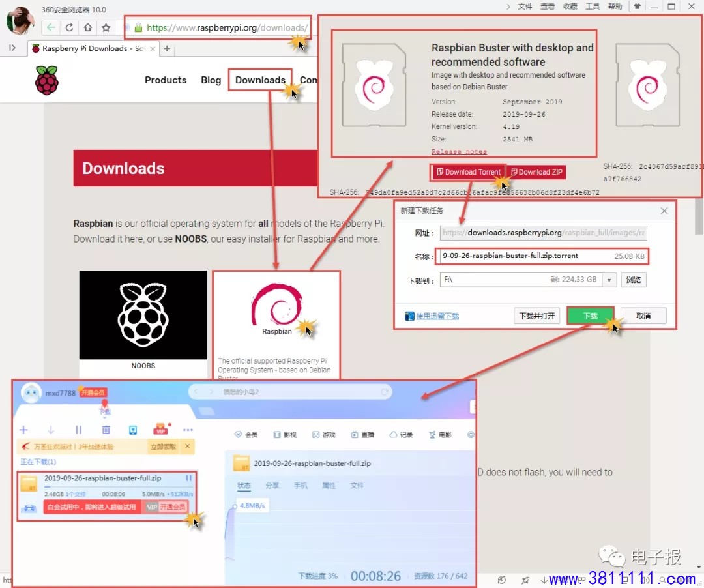Pause the raspbian-buster-full.zip download item
Image resolution: width=704 pixels, height=588 pixels.
[x=189, y=478]
